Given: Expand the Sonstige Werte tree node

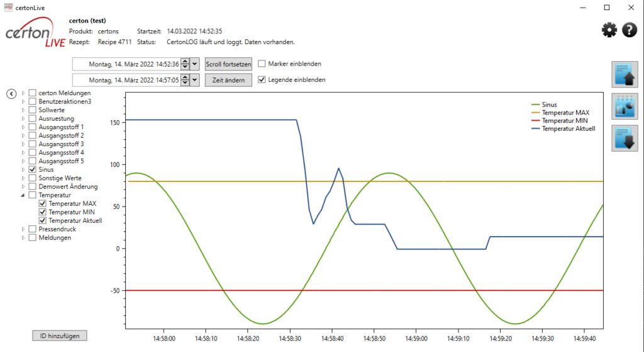Looking at the screenshot, I should 23,178.
